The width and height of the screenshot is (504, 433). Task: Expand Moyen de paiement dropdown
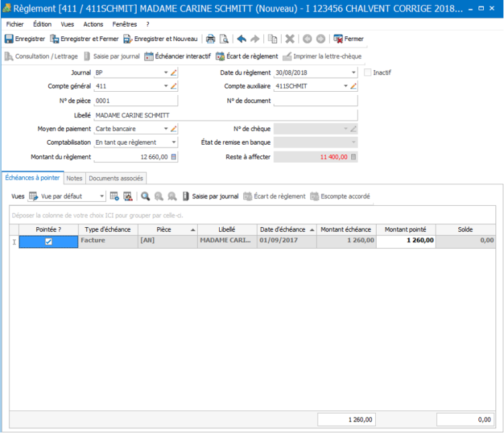[166, 129]
